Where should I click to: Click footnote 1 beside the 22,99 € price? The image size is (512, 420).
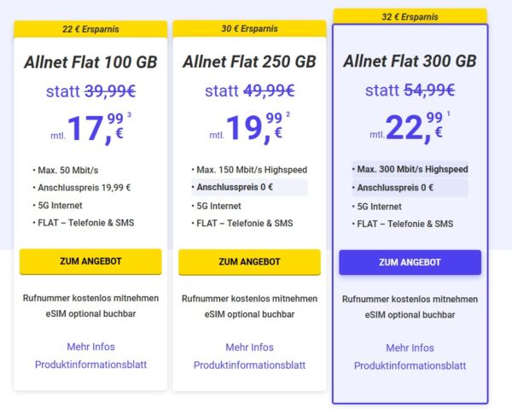[x=449, y=114]
